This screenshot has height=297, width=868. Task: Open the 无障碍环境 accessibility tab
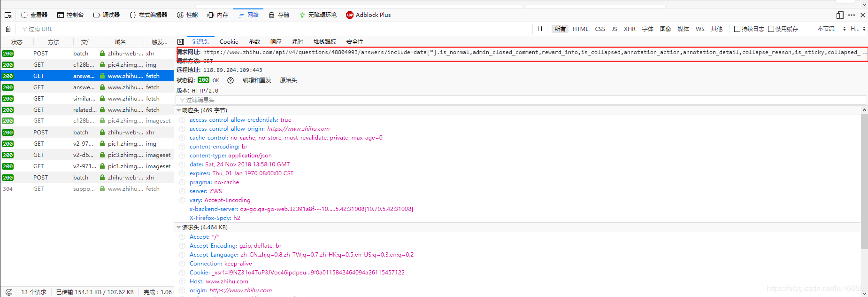click(x=318, y=15)
